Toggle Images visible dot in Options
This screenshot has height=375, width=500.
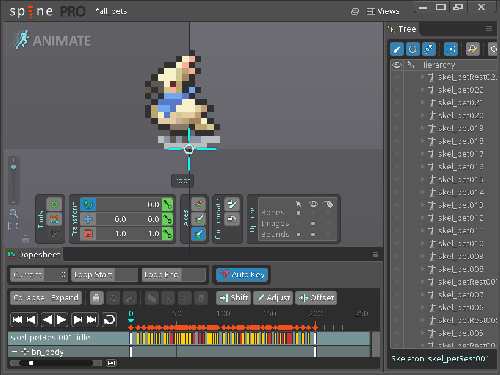pos(313,223)
